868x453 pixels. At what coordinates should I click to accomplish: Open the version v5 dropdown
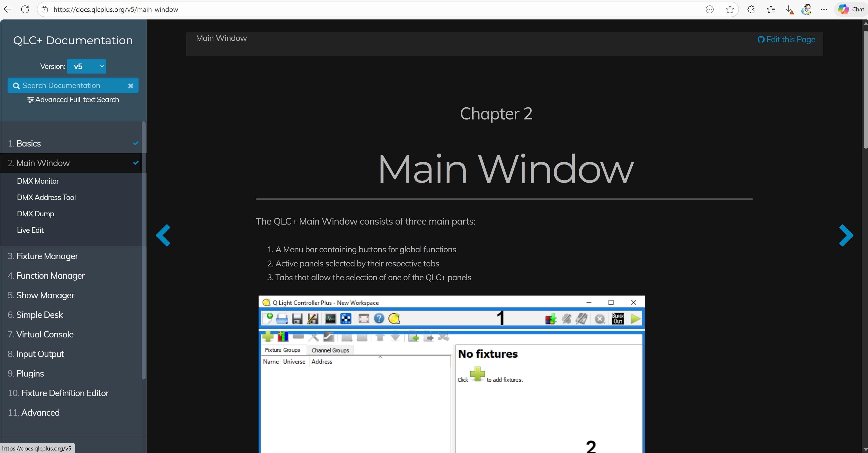click(87, 66)
